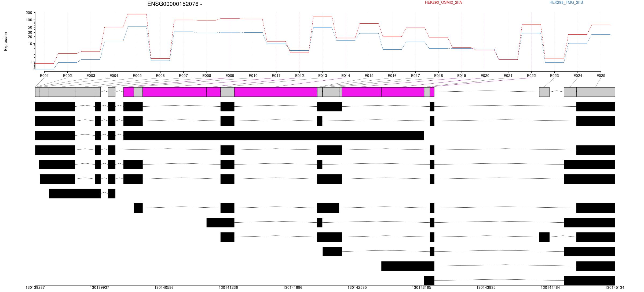
Task: Click exon label E014
Action: point(346,76)
